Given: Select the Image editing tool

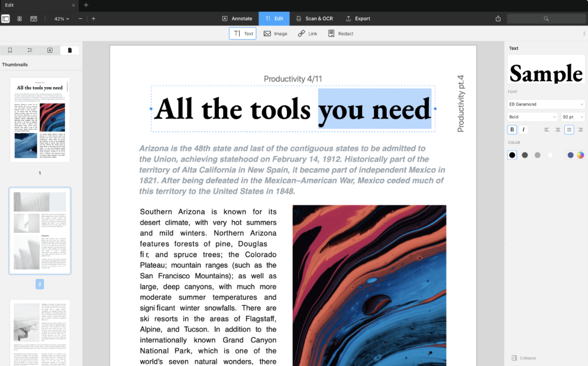Looking at the screenshot, I should [x=275, y=34].
